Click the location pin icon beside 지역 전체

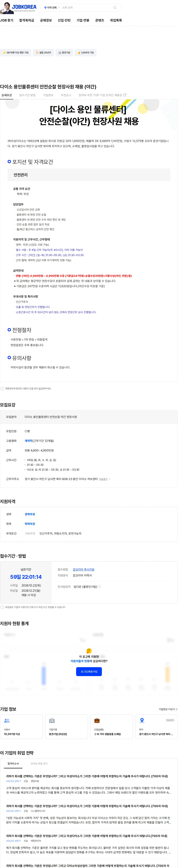coord(45,7)
